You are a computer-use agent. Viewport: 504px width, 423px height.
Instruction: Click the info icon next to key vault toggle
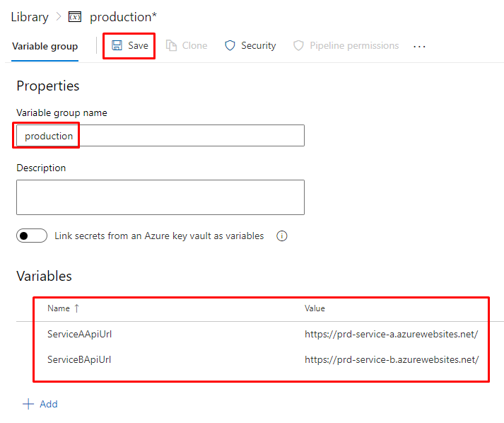click(282, 236)
